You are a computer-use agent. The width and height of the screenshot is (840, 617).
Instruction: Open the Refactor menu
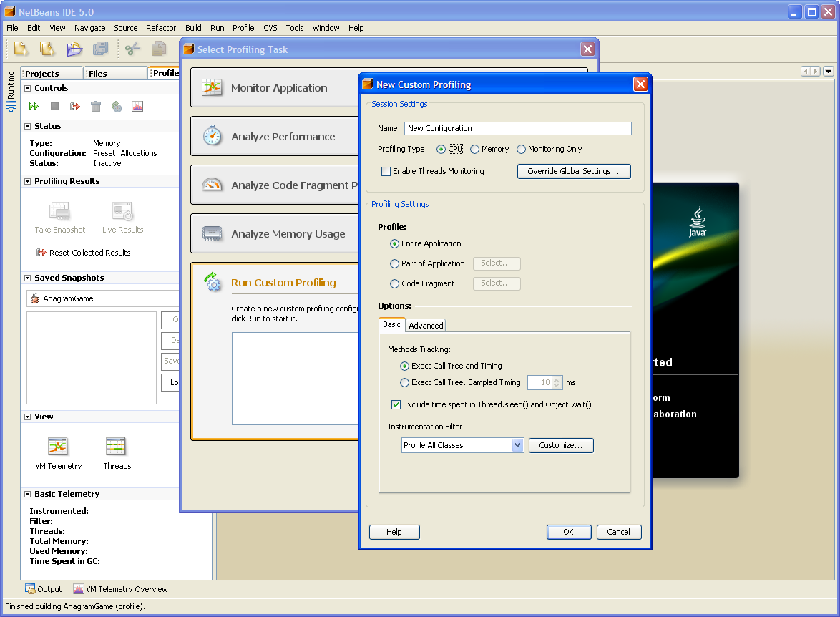coord(161,28)
